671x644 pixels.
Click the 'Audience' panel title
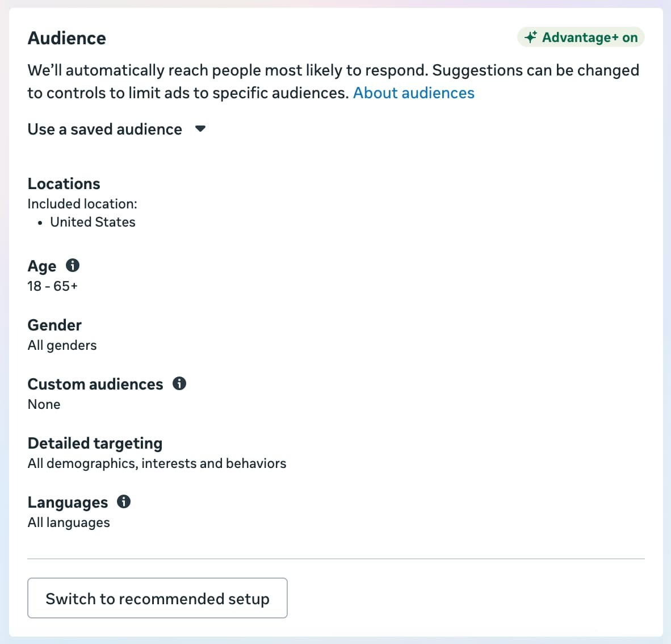pos(66,38)
